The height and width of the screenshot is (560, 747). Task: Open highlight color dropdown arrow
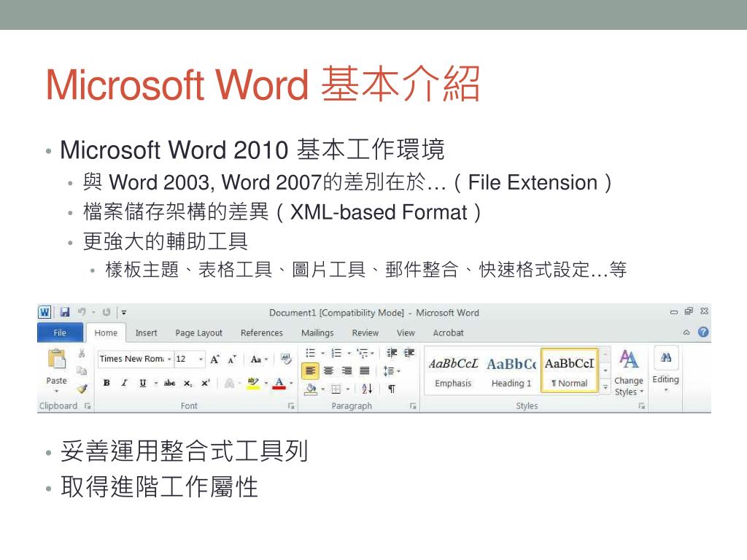tap(266, 383)
